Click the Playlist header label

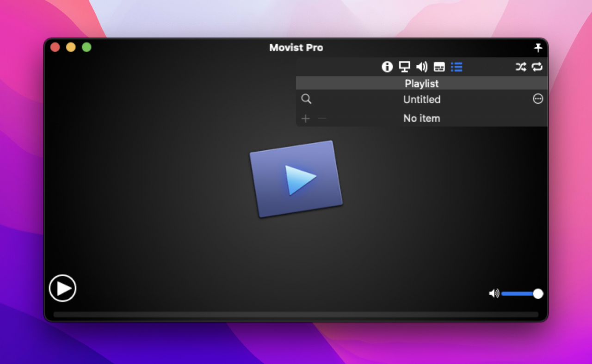tap(422, 84)
